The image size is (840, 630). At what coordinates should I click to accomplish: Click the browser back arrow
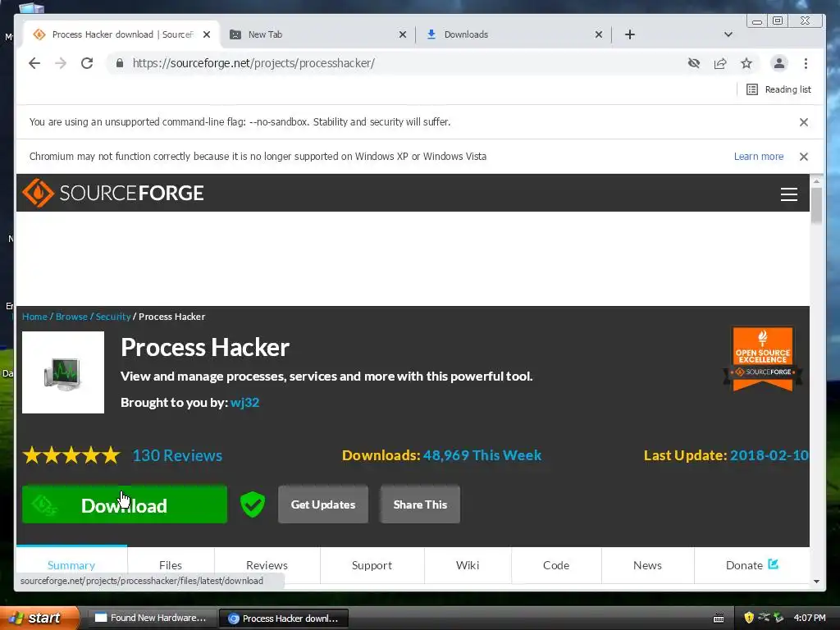click(x=34, y=63)
